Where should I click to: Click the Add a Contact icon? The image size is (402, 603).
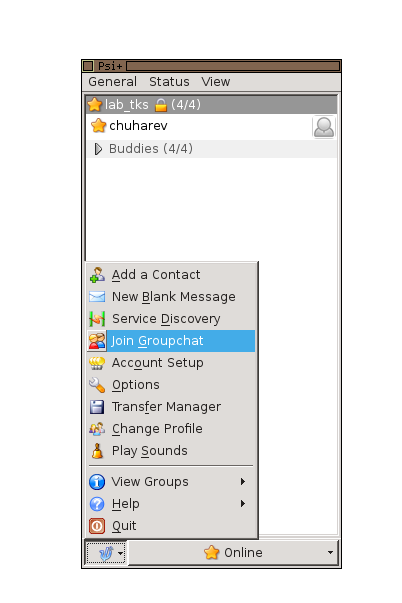coord(97,275)
